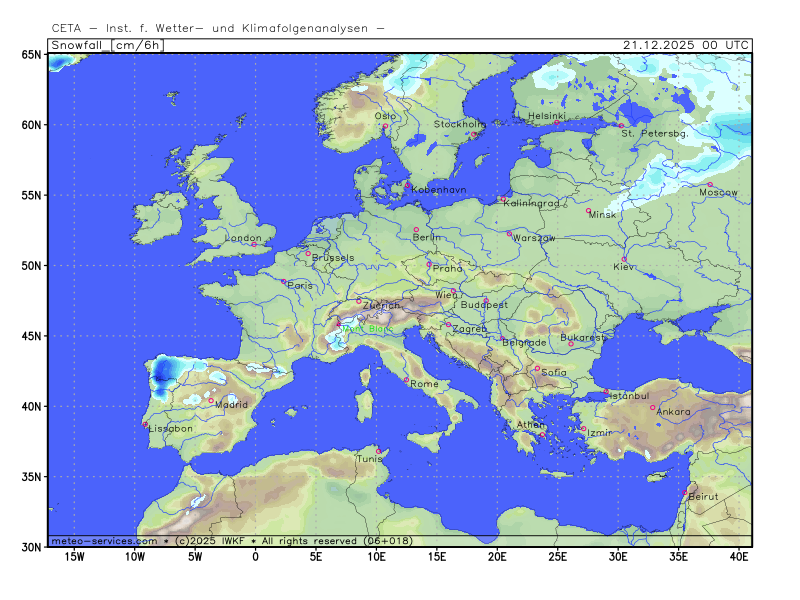Select the 20E longitude axis label
This screenshot has width=800, height=600.
497,556
